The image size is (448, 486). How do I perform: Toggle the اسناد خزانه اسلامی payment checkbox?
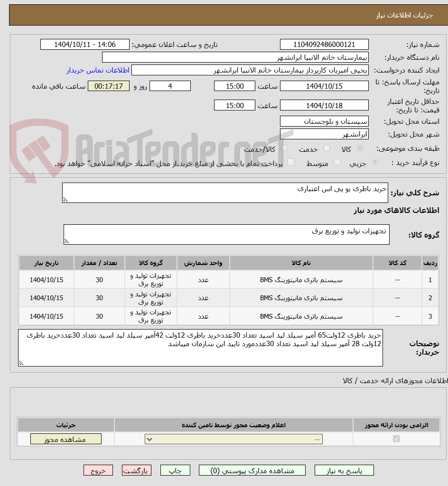click(291, 162)
